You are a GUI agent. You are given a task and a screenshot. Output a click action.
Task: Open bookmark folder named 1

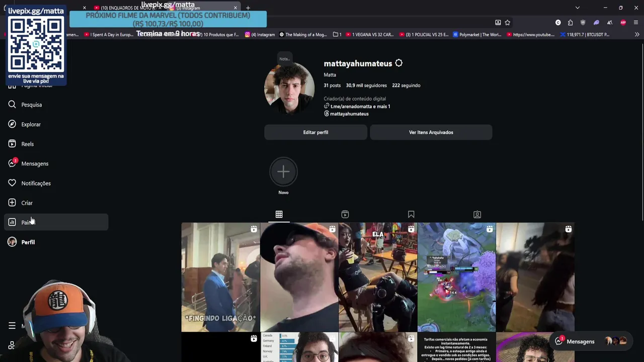(338, 35)
